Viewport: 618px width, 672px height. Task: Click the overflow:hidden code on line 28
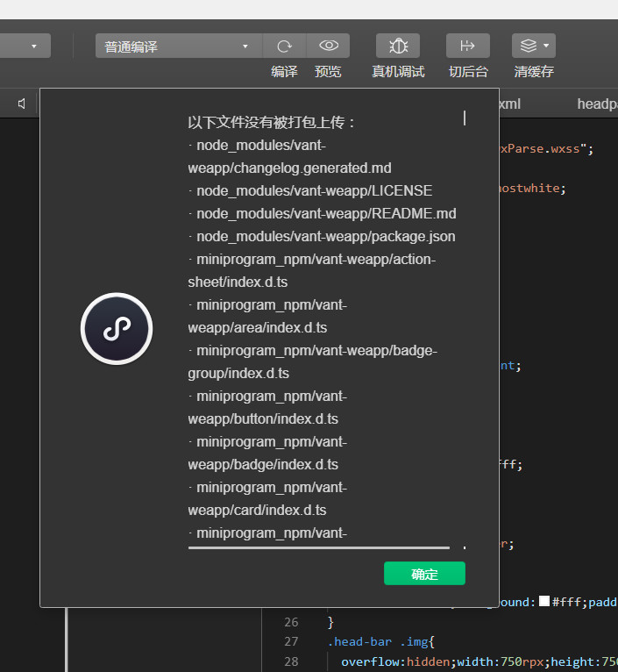pos(395,661)
